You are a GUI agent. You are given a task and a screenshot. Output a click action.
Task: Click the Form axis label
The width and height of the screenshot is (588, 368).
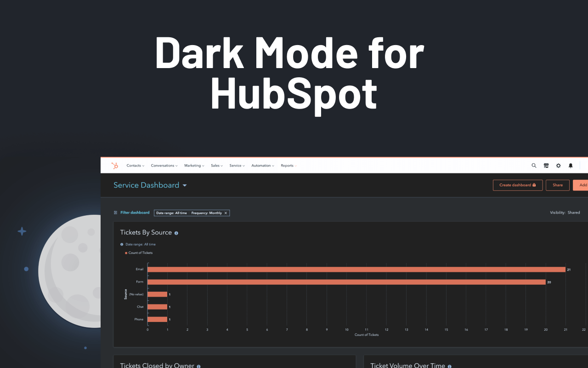140,282
